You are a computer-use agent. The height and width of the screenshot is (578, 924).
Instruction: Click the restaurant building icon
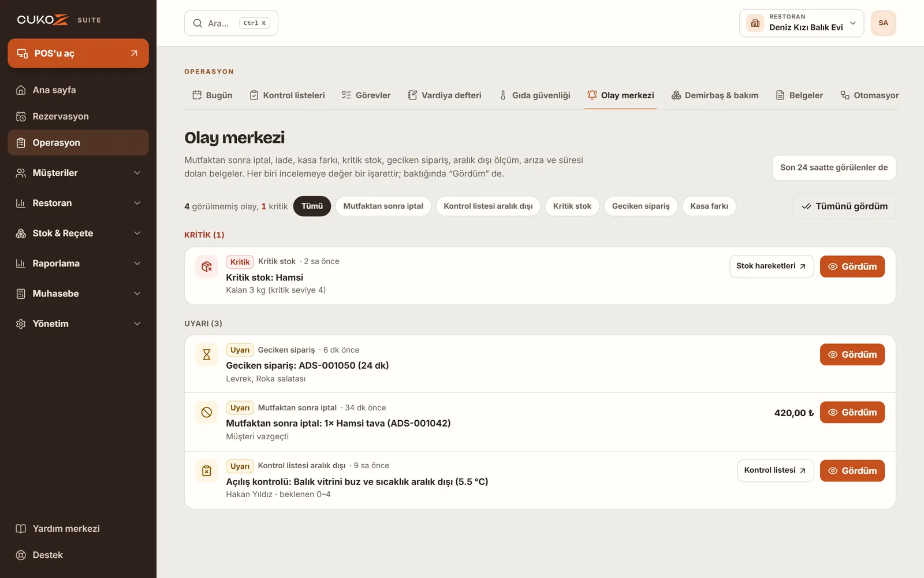pyautogui.click(x=755, y=23)
